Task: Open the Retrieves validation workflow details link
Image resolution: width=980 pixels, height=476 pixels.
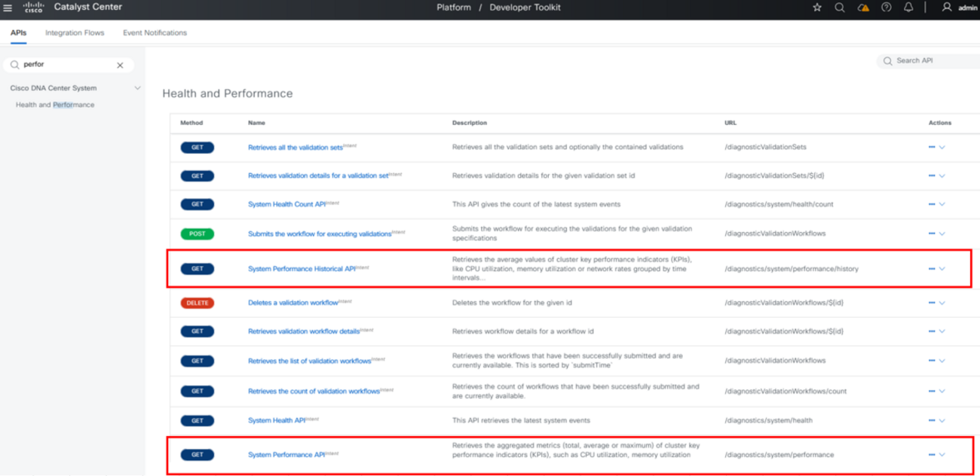Action: [x=304, y=331]
